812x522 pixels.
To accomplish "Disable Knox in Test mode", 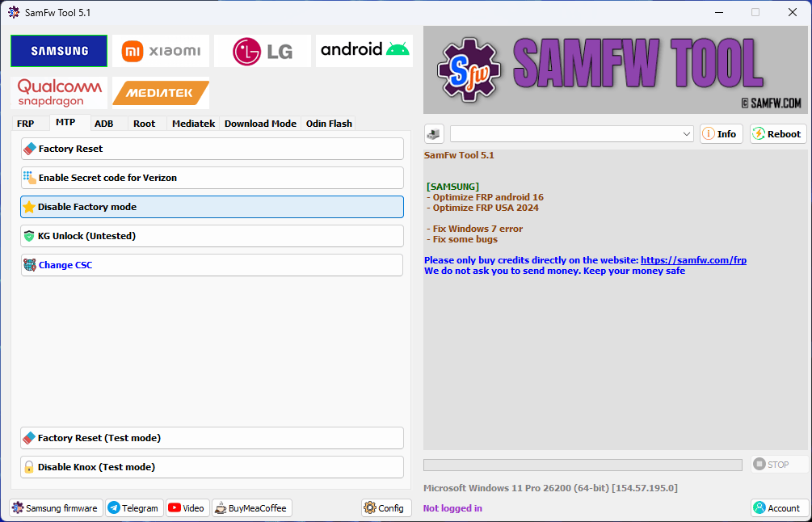I will point(212,466).
